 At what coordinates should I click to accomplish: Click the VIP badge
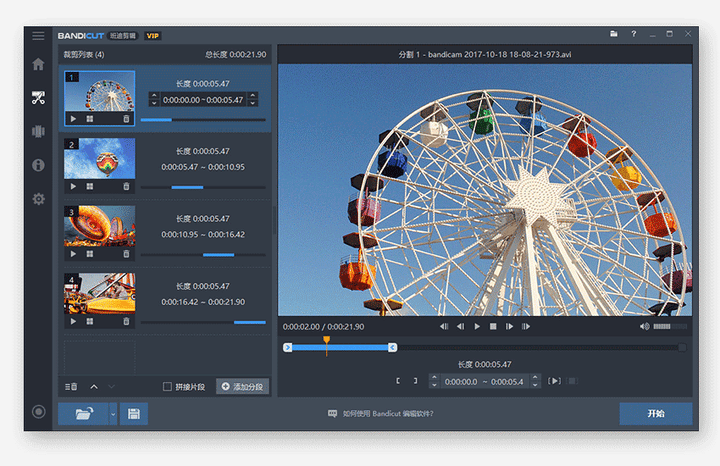tap(152, 36)
